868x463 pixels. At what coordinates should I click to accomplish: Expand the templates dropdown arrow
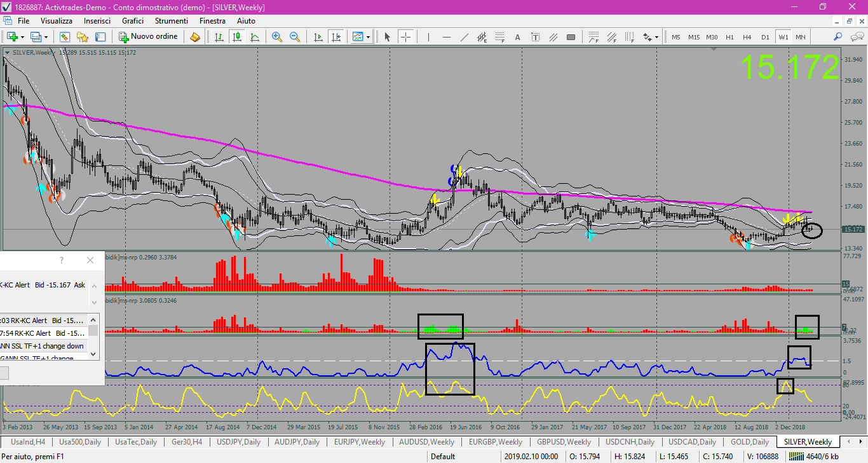coord(368,37)
